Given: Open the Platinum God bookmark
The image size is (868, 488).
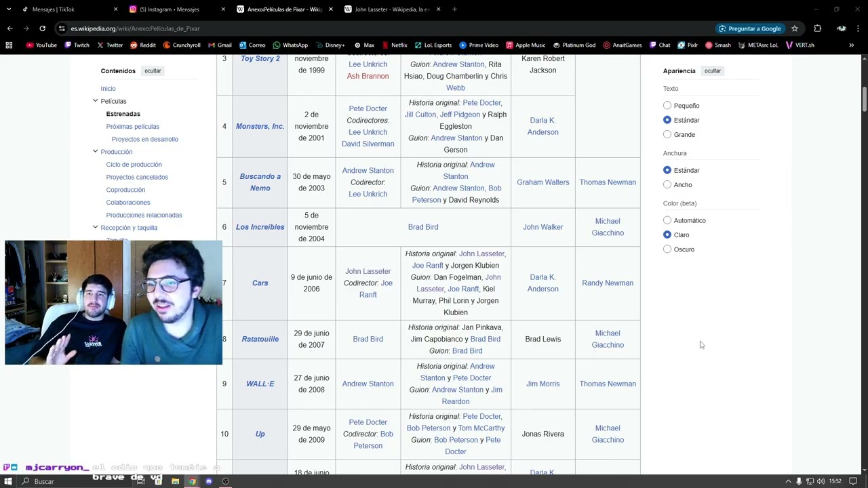Looking at the screenshot, I should (574, 45).
